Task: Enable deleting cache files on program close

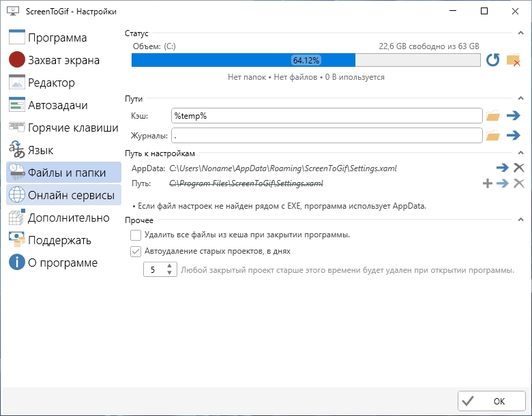Action: [x=136, y=235]
